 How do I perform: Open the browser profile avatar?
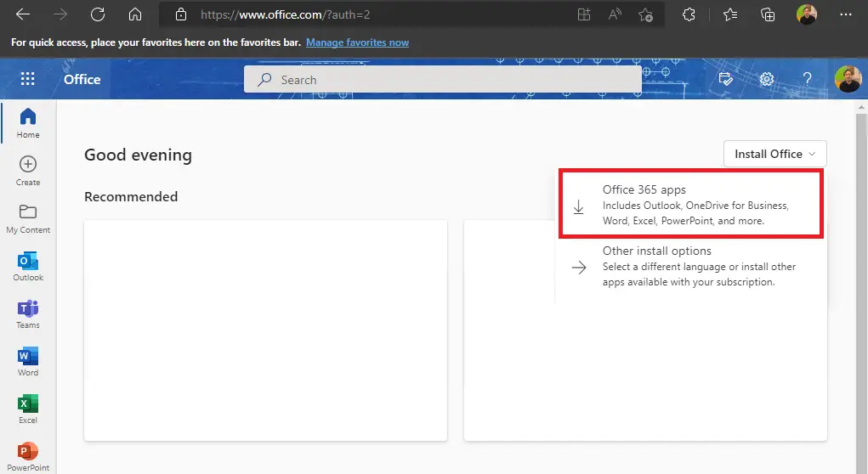[x=807, y=15]
